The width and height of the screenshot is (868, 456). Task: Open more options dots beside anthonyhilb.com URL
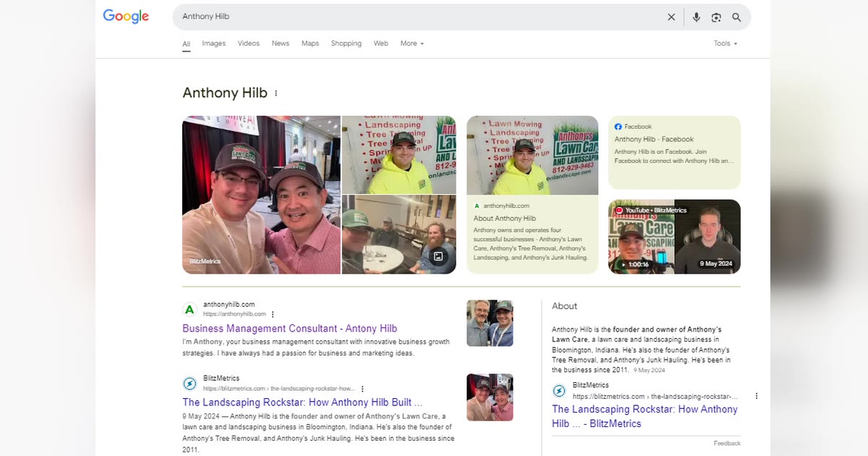click(x=273, y=314)
